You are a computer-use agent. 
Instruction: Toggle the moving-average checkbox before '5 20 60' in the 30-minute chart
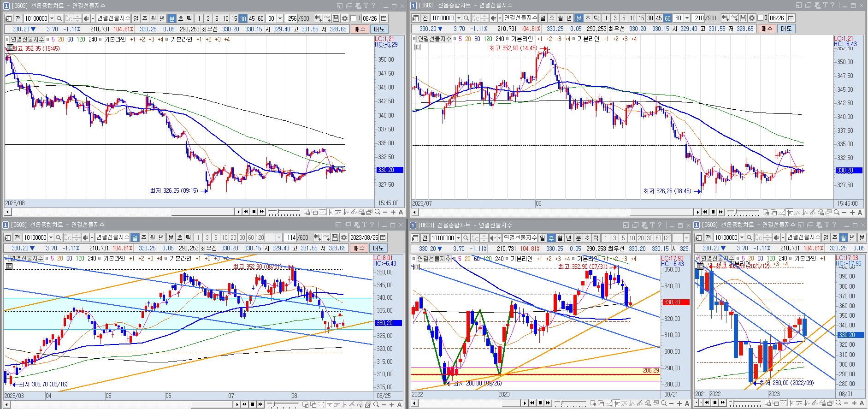pos(47,40)
